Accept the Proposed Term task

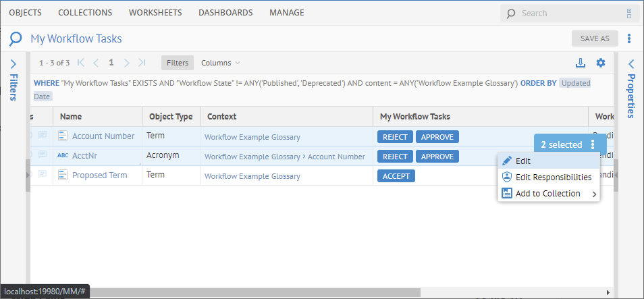[x=396, y=176]
